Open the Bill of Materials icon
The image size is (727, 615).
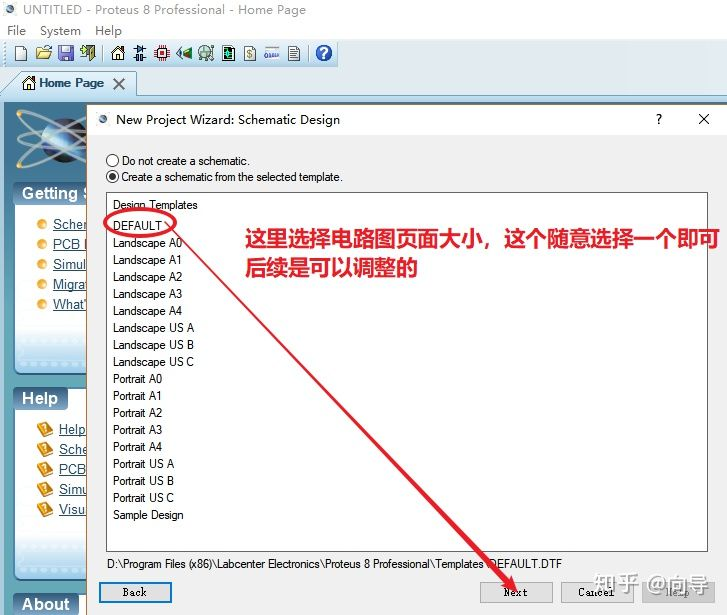pyautogui.click(x=250, y=53)
